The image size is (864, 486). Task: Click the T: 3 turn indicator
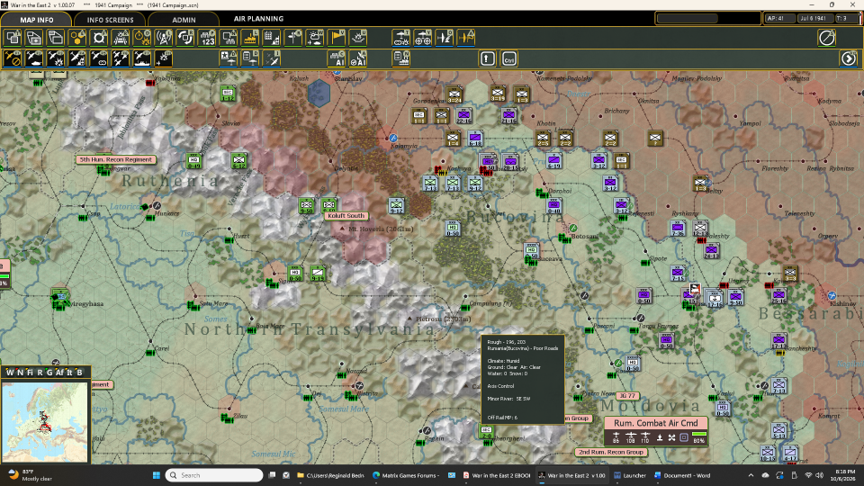(x=846, y=18)
